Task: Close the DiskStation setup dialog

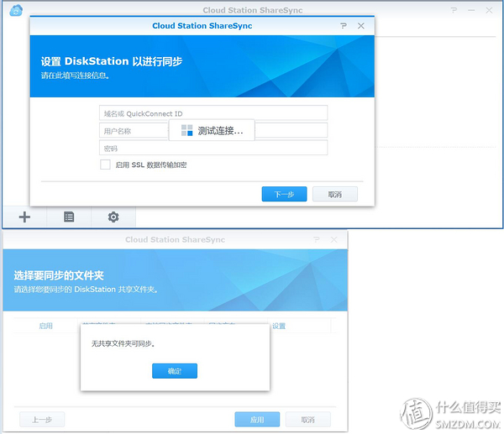Action: coord(361,26)
